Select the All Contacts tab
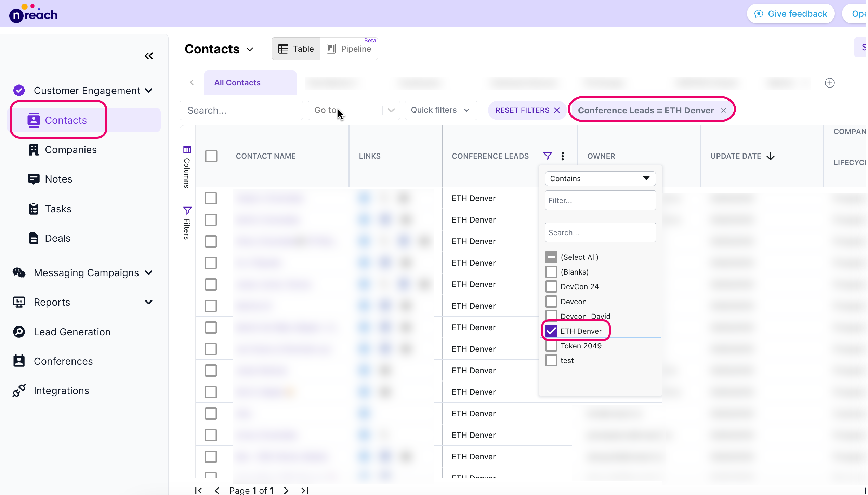The height and width of the screenshot is (495, 868). point(250,83)
